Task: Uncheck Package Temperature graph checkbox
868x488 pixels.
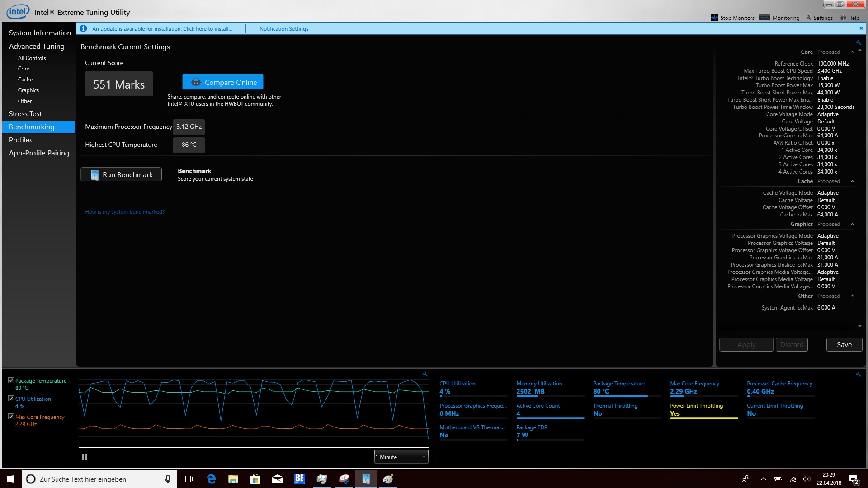Action: click(11, 380)
